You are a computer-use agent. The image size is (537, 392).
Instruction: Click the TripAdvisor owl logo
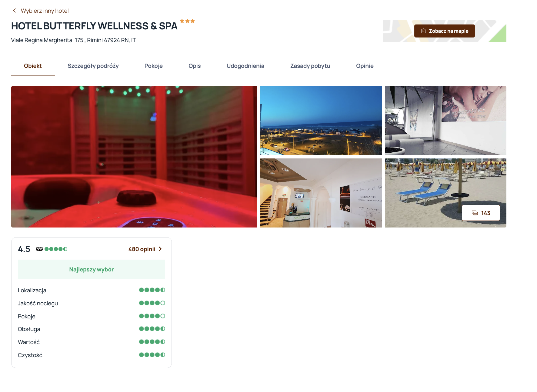(39, 249)
